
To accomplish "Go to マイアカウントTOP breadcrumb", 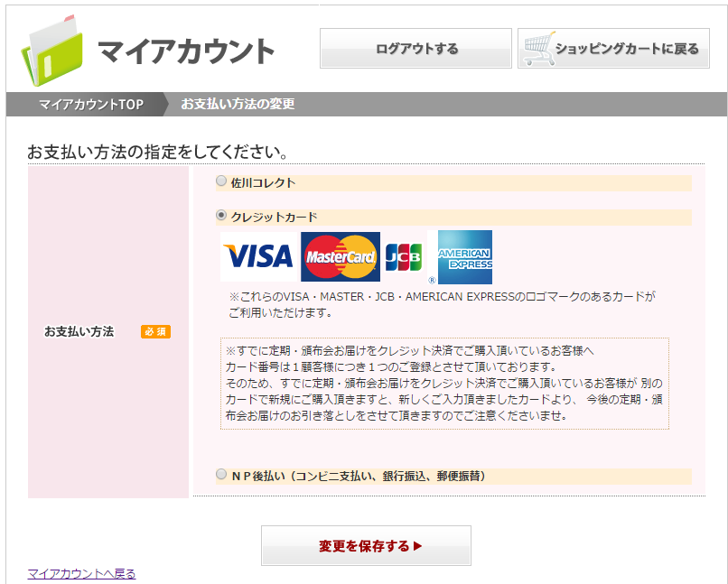I will [91, 105].
